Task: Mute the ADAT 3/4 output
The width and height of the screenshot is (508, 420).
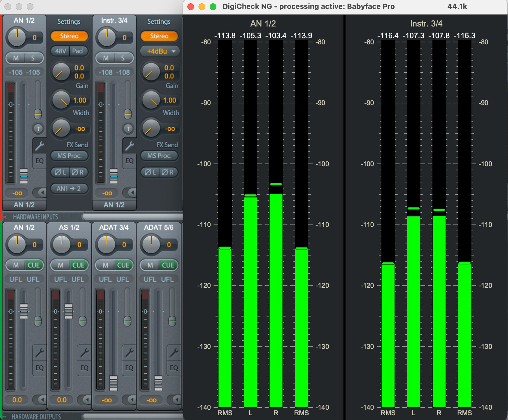Action: point(105,265)
